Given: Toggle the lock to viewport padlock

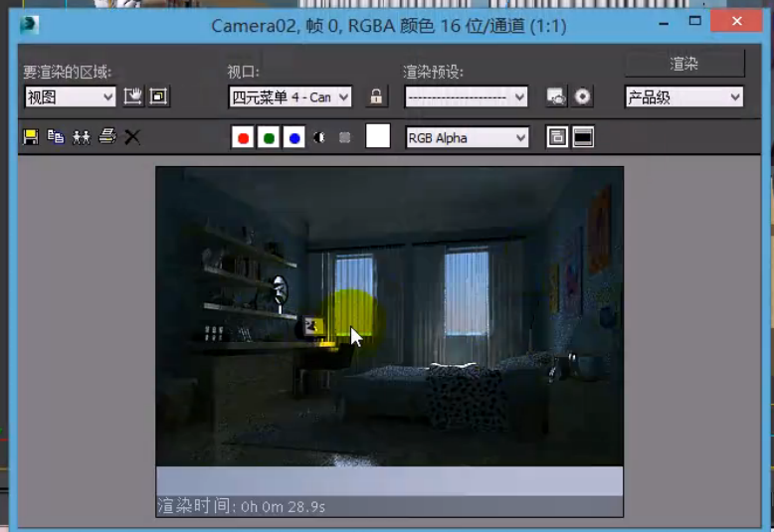Looking at the screenshot, I should coord(376,96).
